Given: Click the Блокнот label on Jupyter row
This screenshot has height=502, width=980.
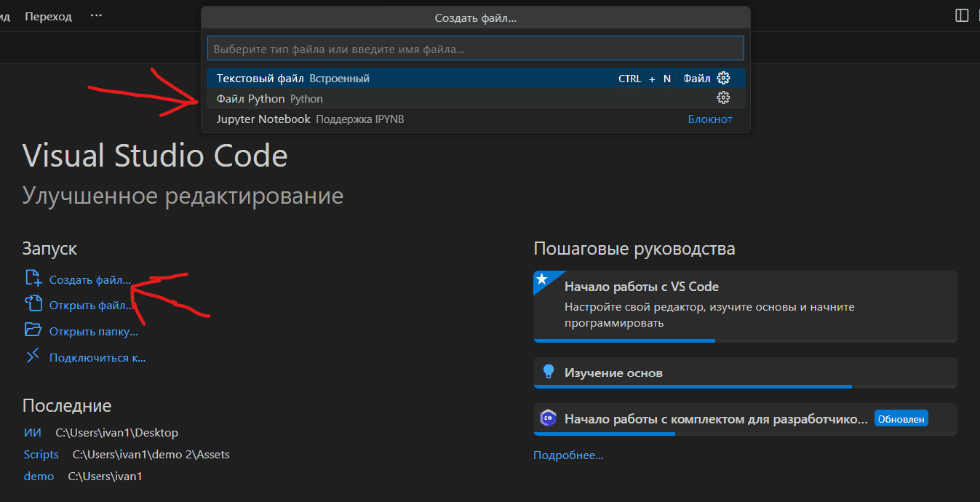Looking at the screenshot, I should tap(710, 119).
